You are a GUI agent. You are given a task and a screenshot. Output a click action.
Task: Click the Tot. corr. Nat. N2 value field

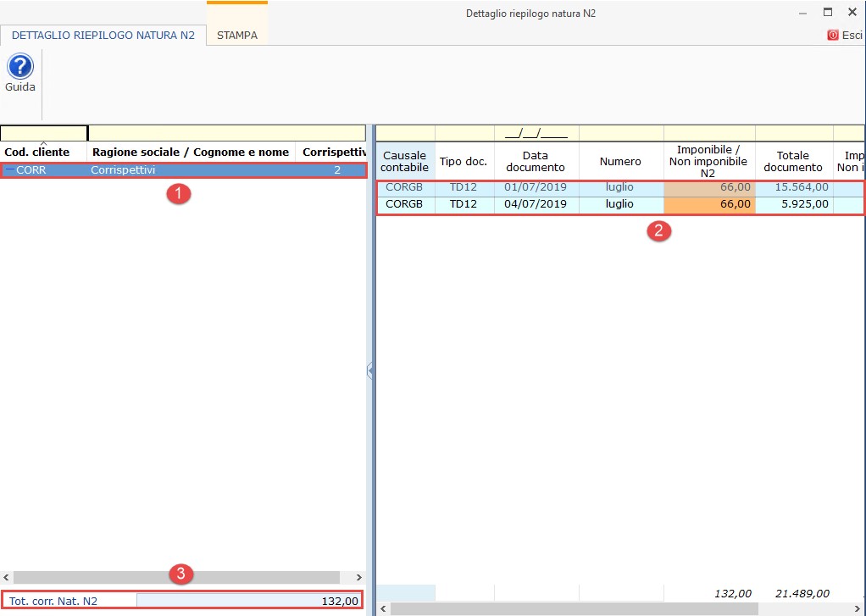249,601
